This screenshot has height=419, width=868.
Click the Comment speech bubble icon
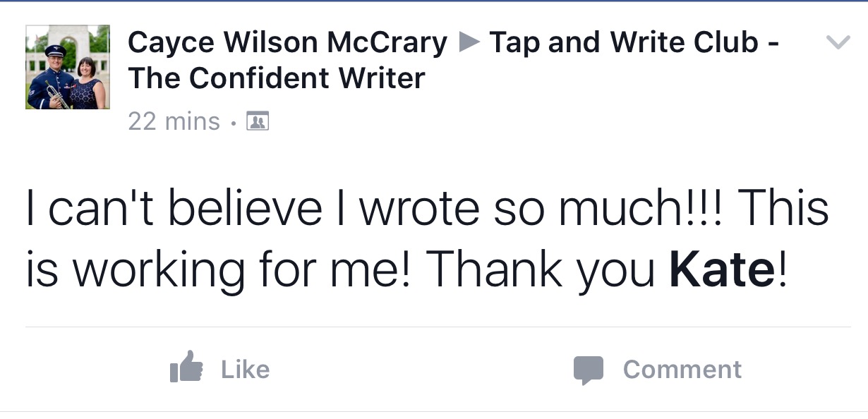pyautogui.click(x=588, y=370)
